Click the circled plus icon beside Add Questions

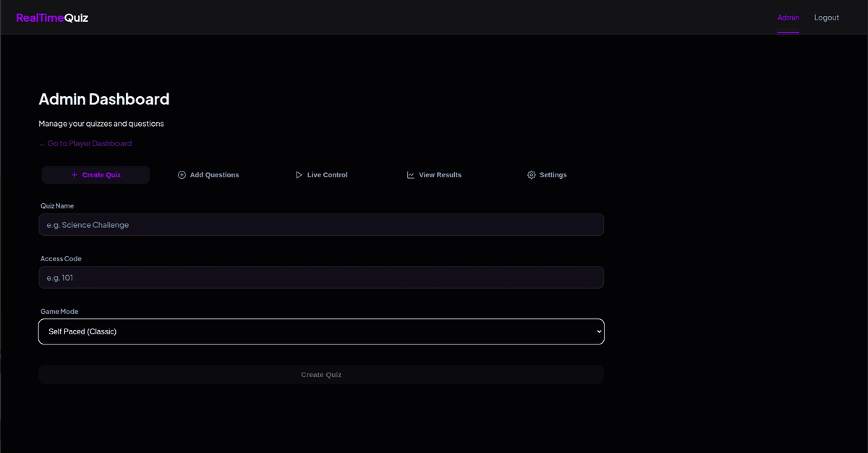tap(182, 174)
